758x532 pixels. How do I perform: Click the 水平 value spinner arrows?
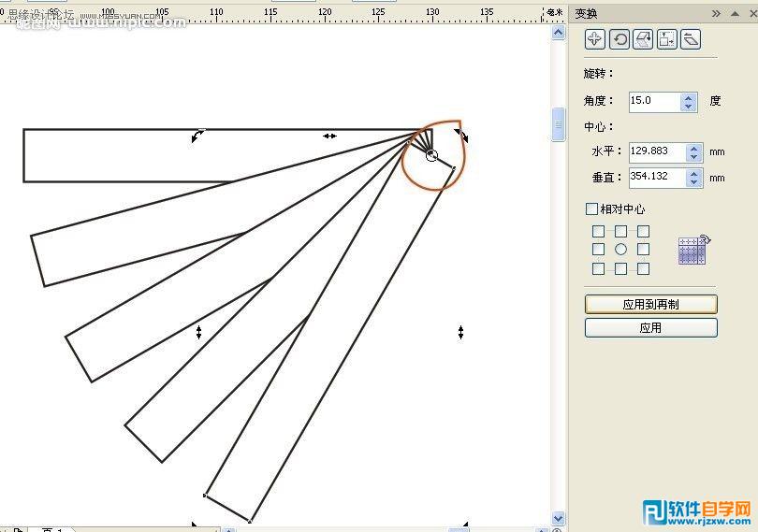point(693,151)
